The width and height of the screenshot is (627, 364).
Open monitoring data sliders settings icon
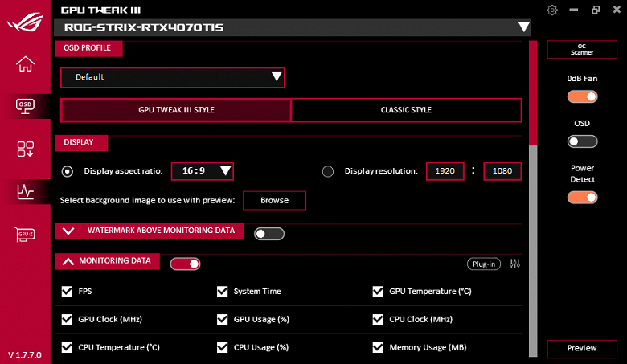pos(515,264)
